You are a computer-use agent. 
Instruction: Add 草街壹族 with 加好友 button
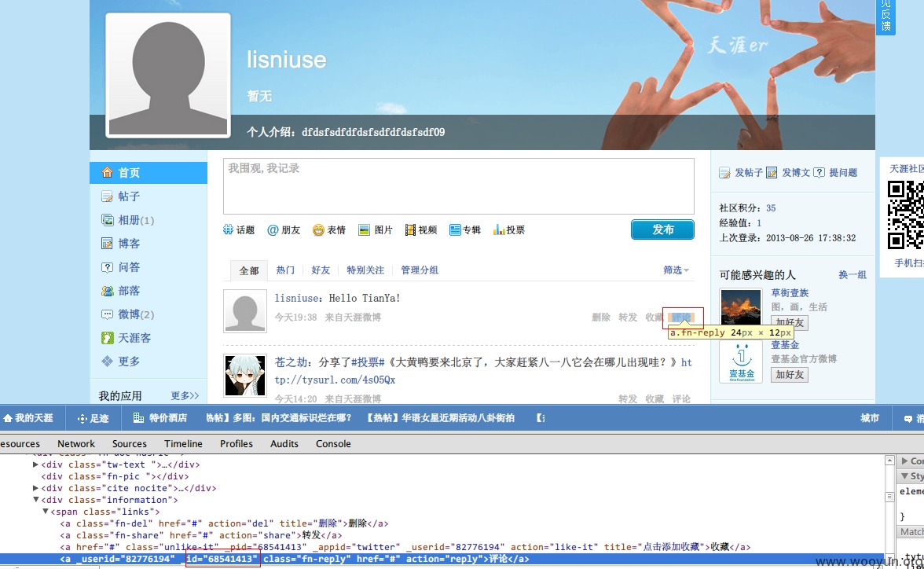790,322
